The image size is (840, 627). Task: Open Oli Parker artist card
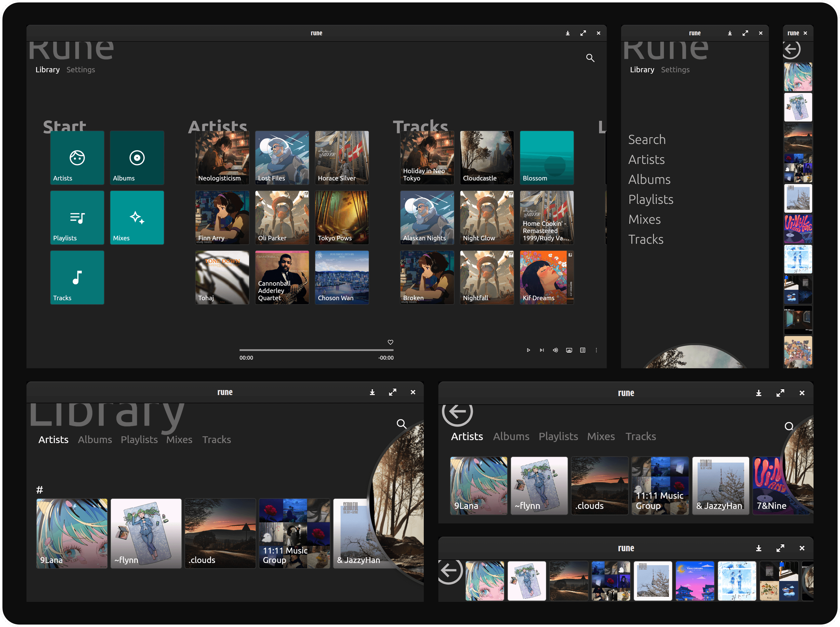[x=282, y=217]
